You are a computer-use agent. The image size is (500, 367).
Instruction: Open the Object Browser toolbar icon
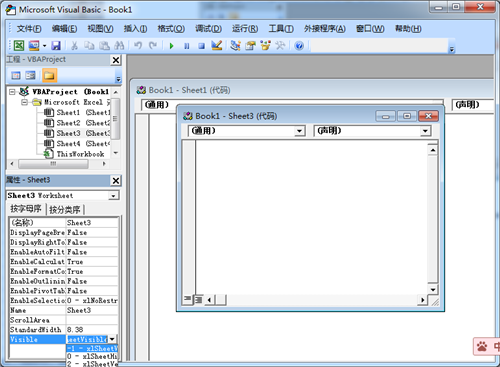(x=265, y=45)
